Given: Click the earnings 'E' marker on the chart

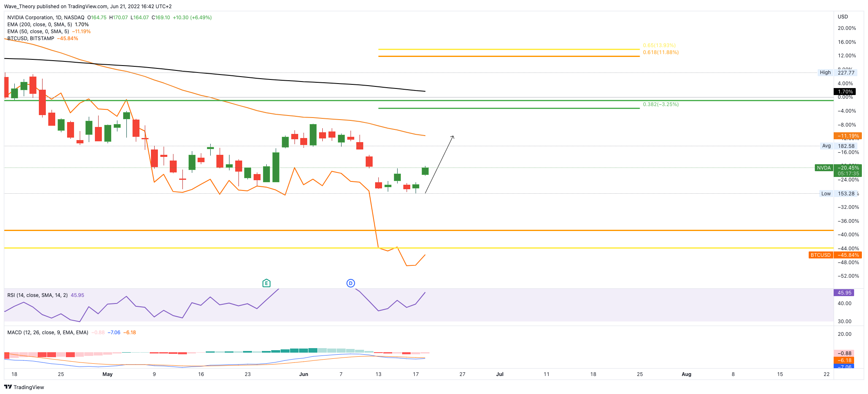Looking at the screenshot, I should (266, 283).
